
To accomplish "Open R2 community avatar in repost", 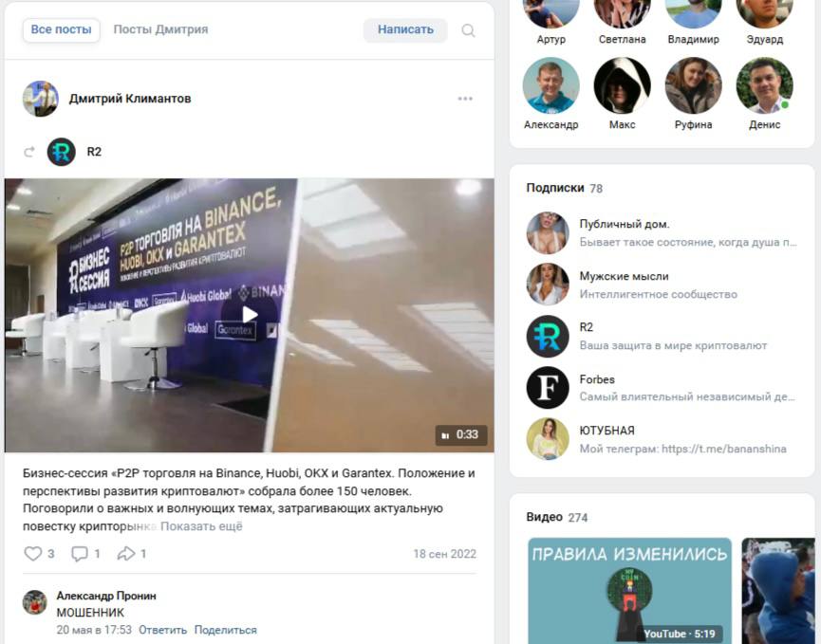I will 62,152.
